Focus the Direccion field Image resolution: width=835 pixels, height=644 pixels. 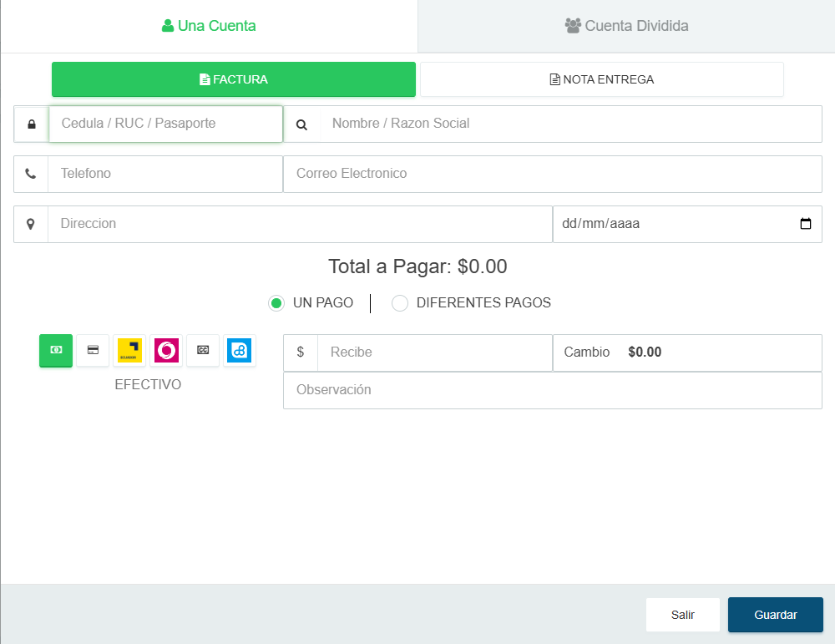click(x=300, y=224)
